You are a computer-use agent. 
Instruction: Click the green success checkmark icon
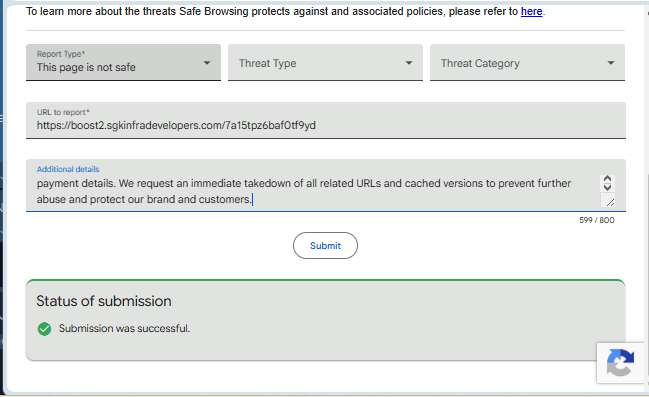[44, 329]
